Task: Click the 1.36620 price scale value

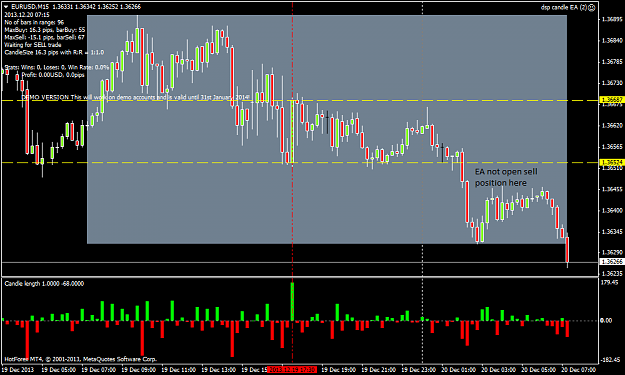Action: point(612,126)
